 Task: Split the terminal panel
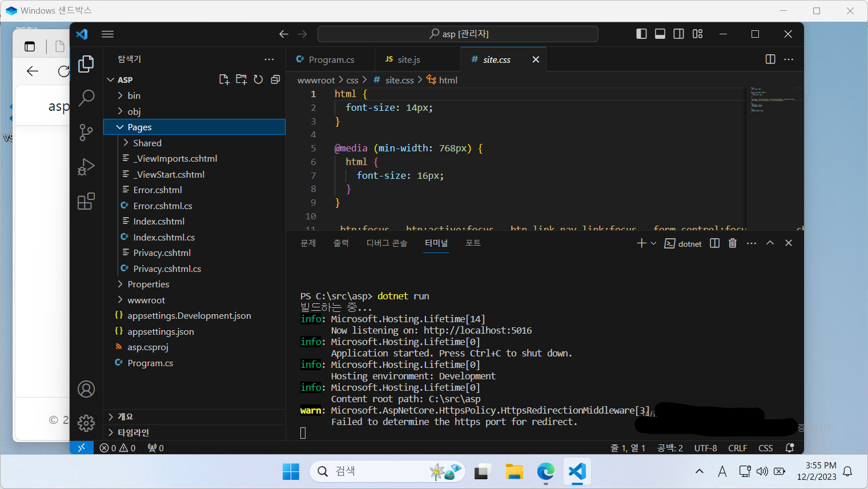pyautogui.click(x=714, y=243)
